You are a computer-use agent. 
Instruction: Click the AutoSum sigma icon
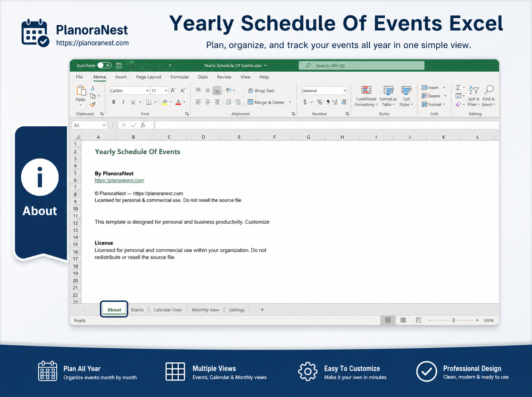[x=458, y=88]
